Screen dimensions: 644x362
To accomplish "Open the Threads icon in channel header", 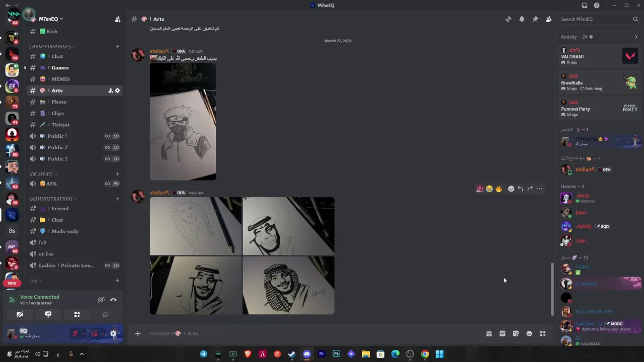I will click(508, 19).
